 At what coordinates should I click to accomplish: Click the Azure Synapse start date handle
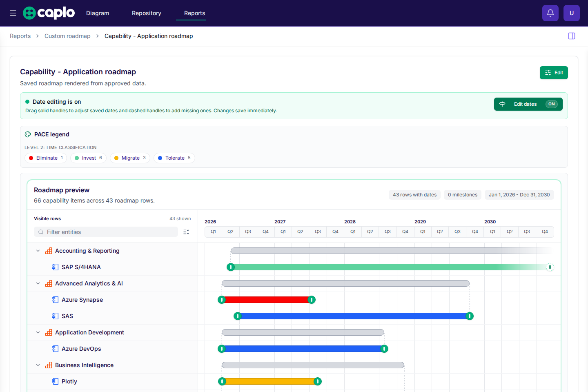pyautogui.click(x=222, y=300)
